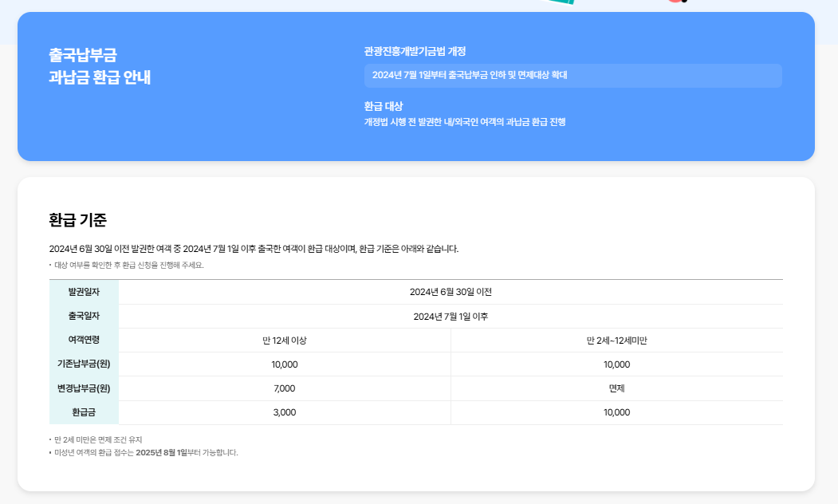The width and height of the screenshot is (838, 504).
Task: Click the footnote about 미성년 여객의 환급 접수
Action: 146,453
